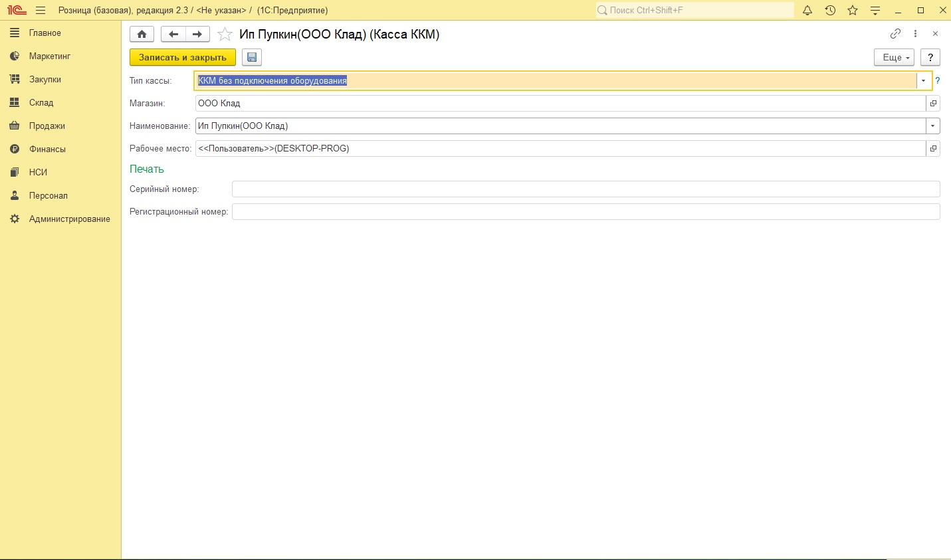Image resolution: width=951 pixels, height=560 pixels.
Task: Add this form to favorites star
Action: [x=225, y=35]
